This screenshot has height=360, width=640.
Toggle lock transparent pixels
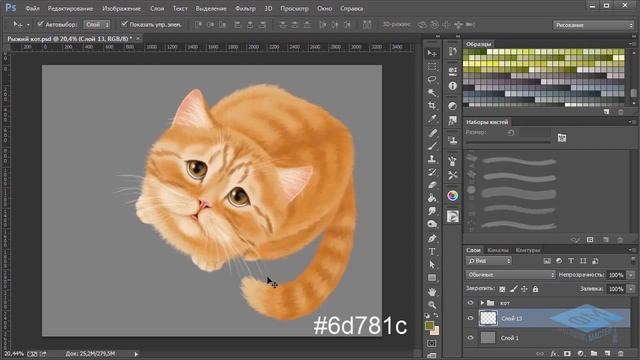[502, 289]
